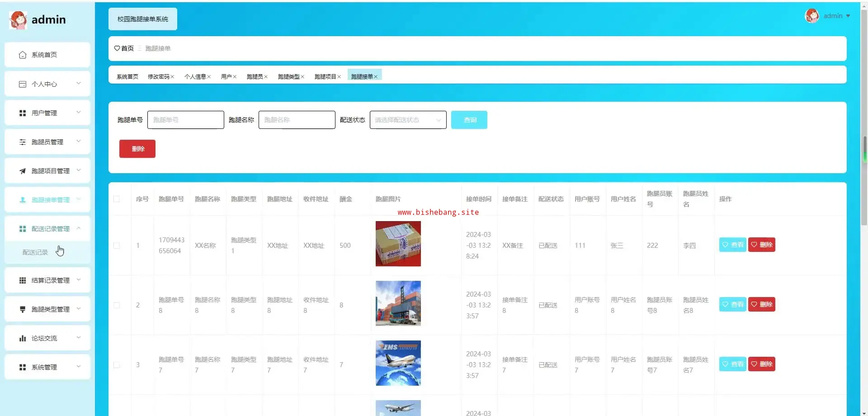Select the checkbox for row 2
Image resolution: width=868 pixels, height=416 pixels.
pos(117,305)
